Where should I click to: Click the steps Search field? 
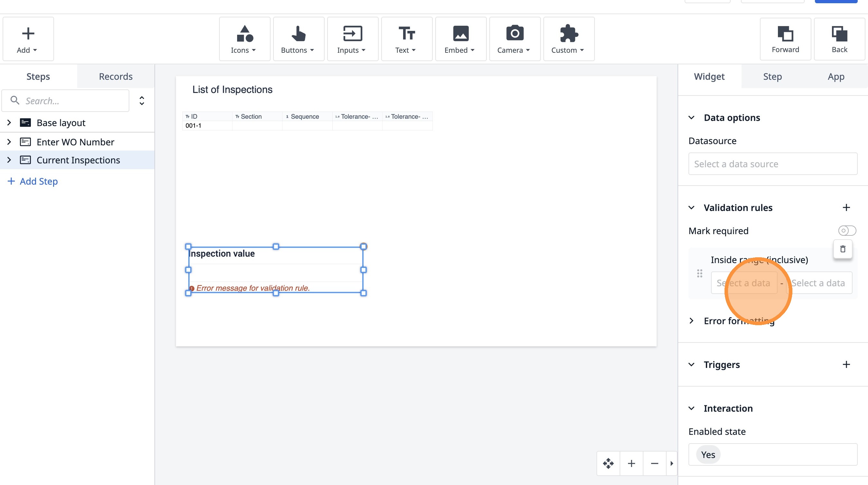click(71, 101)
